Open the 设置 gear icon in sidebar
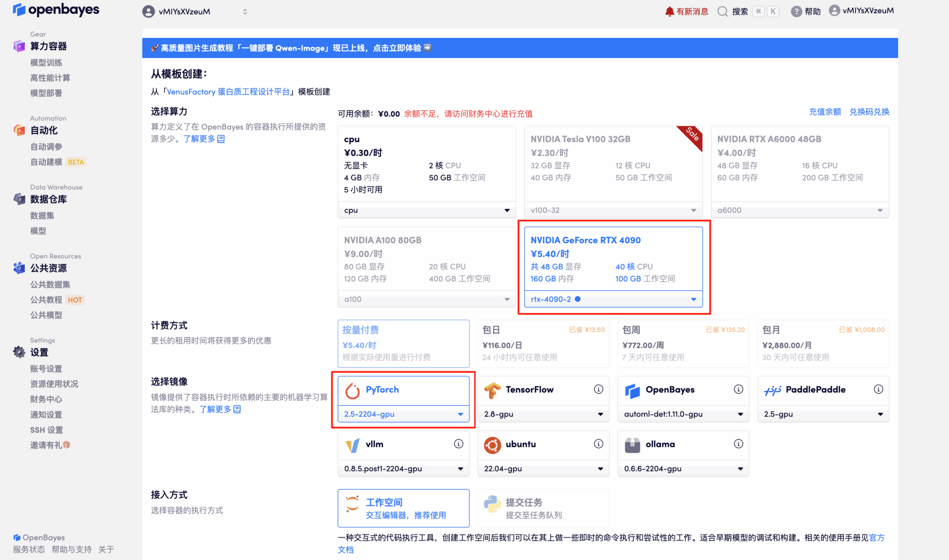 (x=19, y=352)
